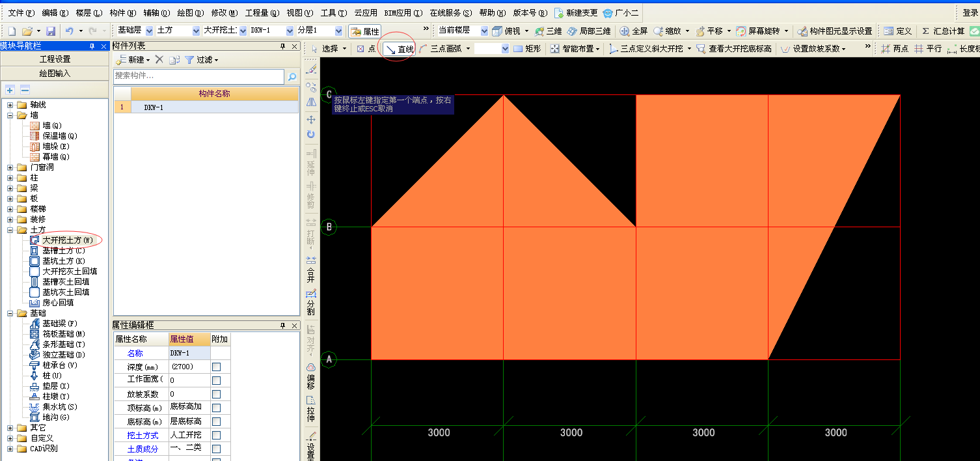Expand the 轴线 tree node

(10, 105)
